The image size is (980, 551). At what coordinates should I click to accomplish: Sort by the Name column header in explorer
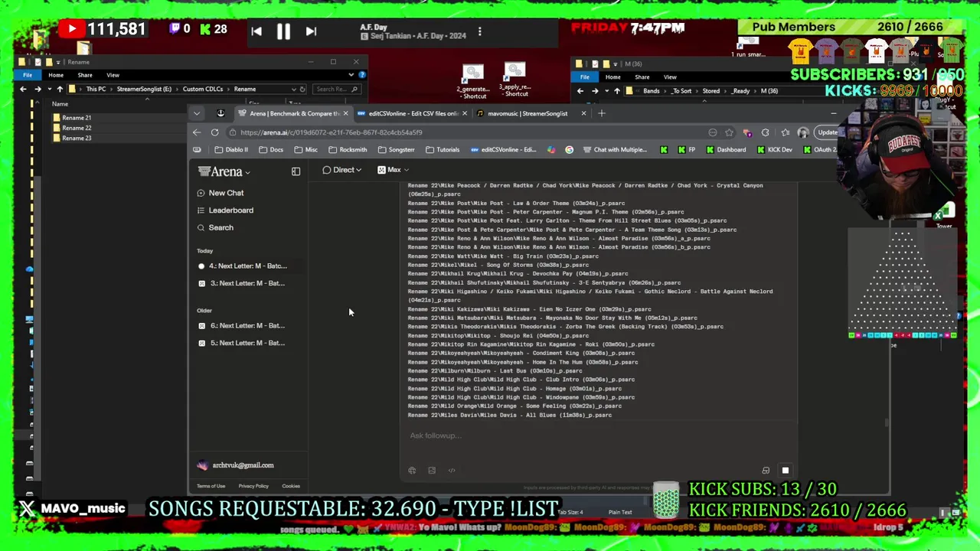pos(60,103)
